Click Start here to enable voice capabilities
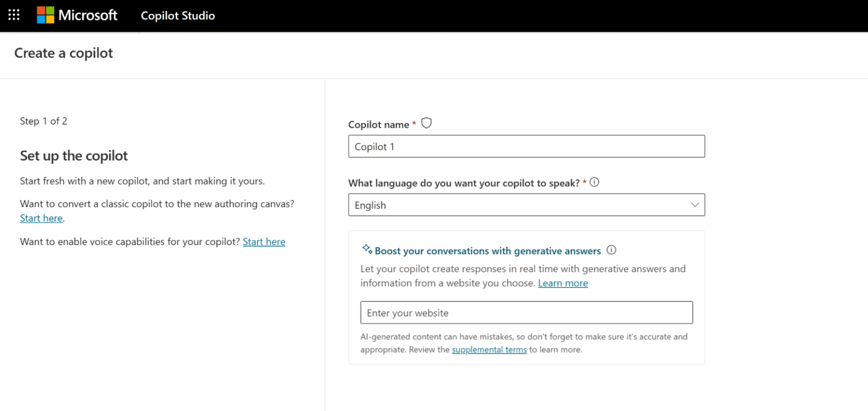 [264, 241]
